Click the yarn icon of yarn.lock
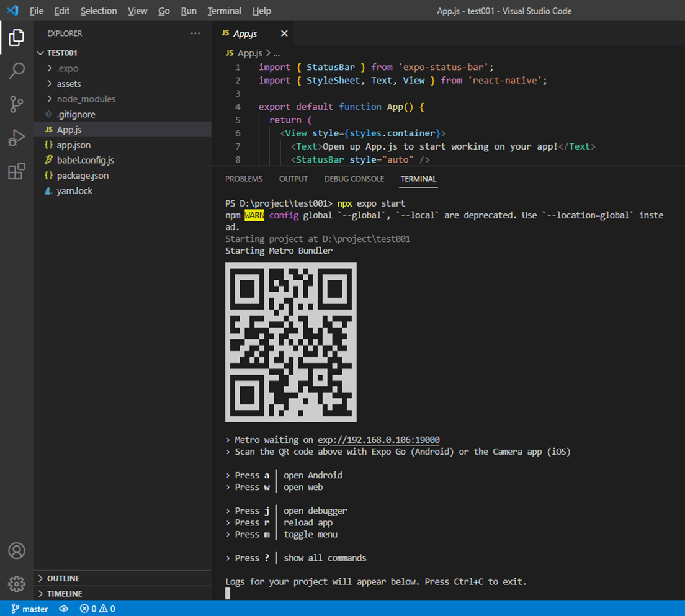This screenshot has width=685, height=616. click(49, 191)
